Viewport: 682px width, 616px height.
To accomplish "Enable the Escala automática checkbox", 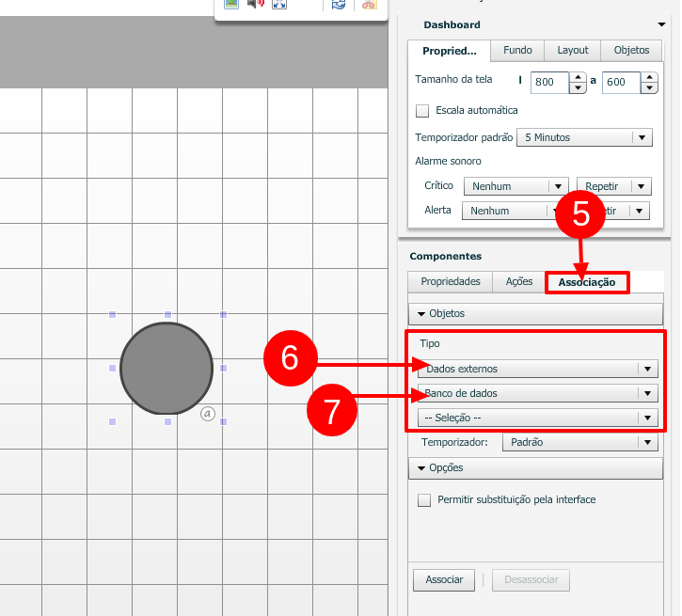I will [x=422, y=110].
